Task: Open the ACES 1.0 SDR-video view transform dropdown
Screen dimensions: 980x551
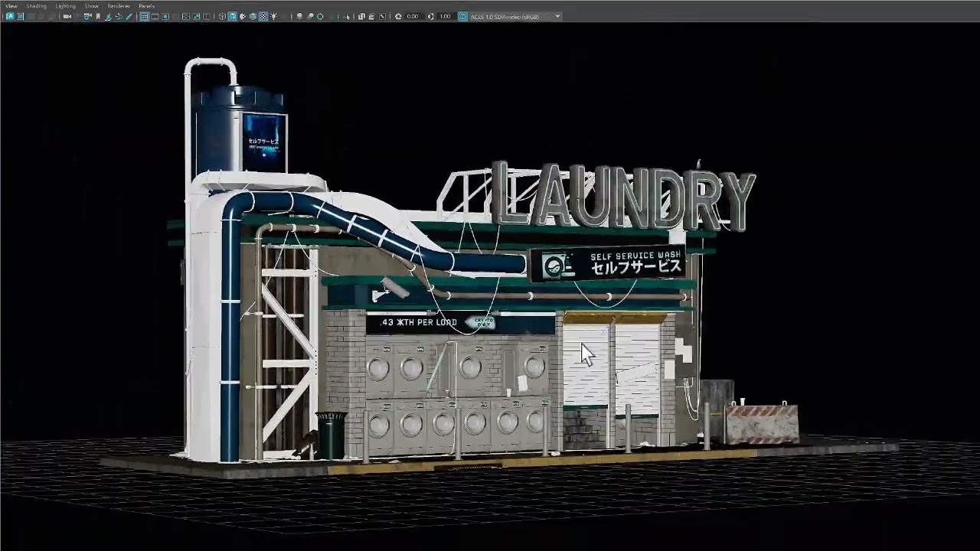Action: click(515, 16)
